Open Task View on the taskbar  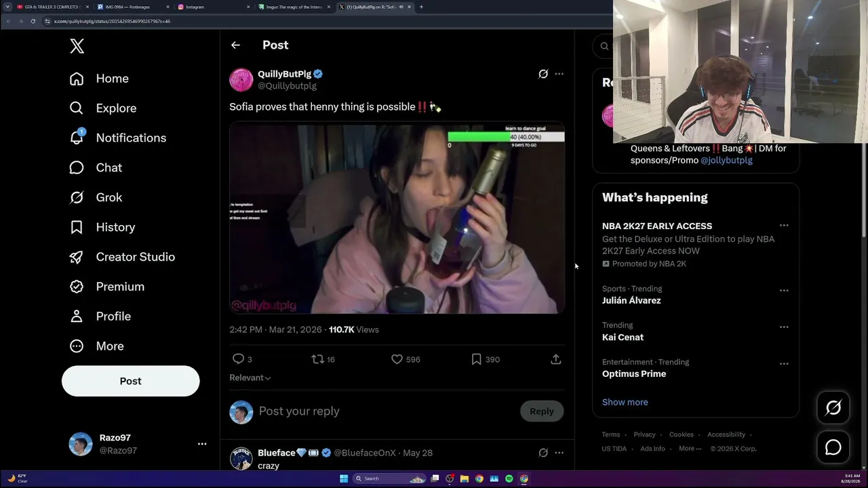435,479
